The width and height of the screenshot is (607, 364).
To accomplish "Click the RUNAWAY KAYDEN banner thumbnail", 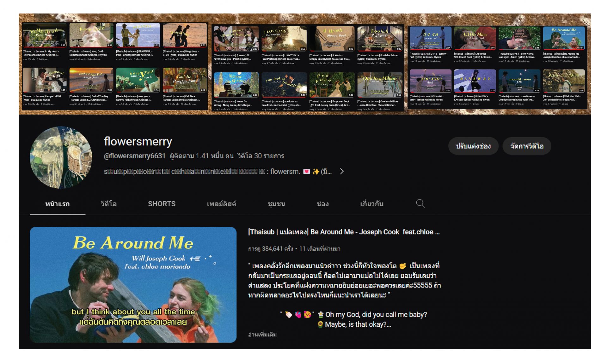I will point(475,81).
